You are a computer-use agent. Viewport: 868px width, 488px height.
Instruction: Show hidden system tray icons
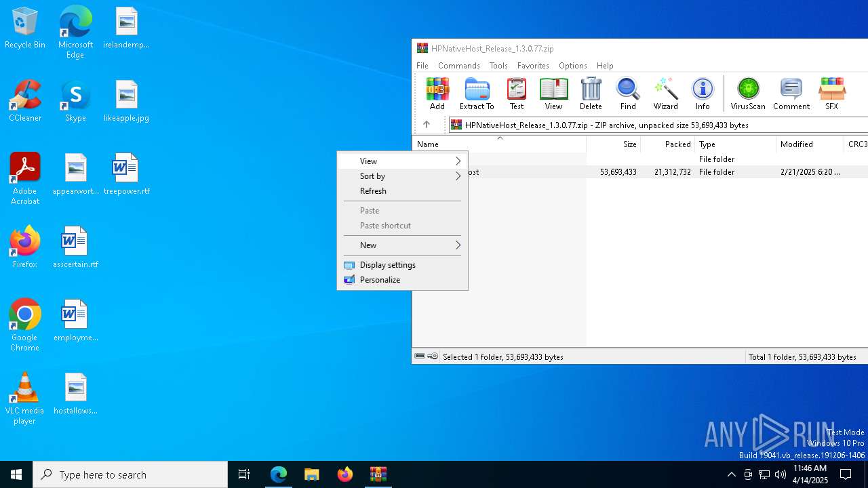click(731, 474)
